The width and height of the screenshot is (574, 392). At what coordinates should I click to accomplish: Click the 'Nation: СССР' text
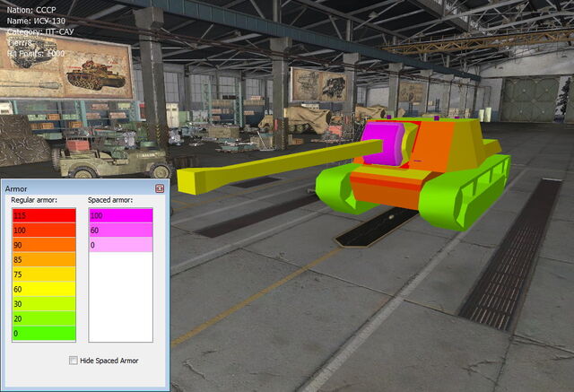pyautogui.click(x=31, y=10)
